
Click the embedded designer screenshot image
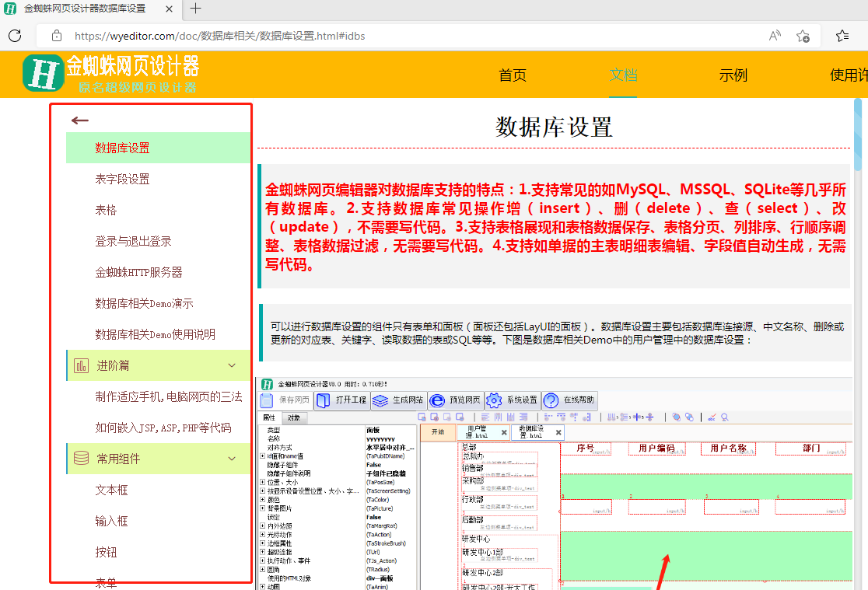pos(554,484)
